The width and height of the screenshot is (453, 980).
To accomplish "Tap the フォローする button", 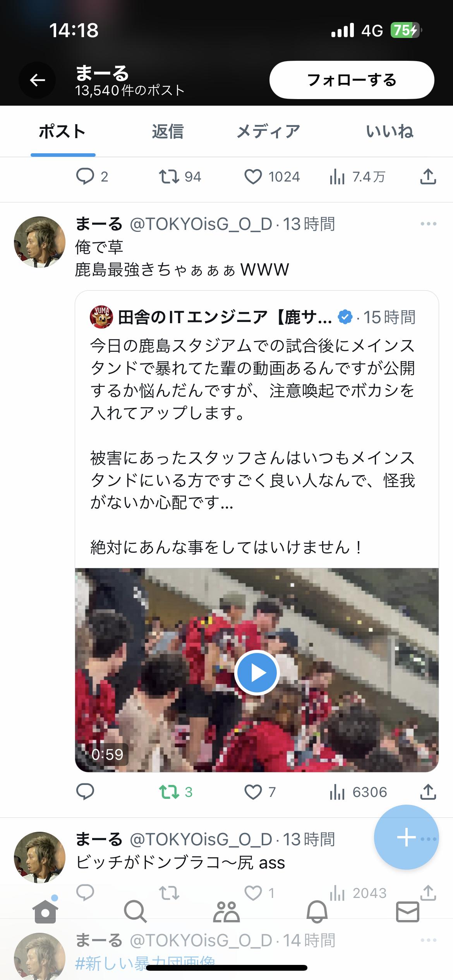I will 352,80.
